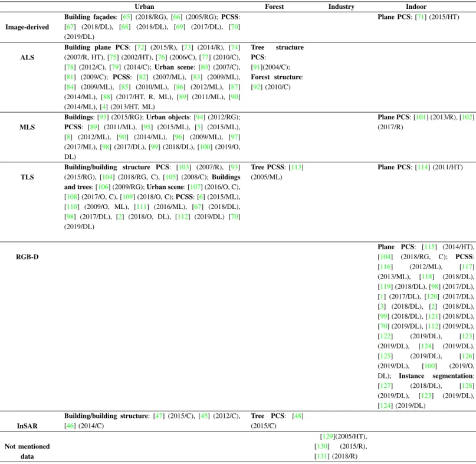Viewport: 476px width, 464px height.
Task: Open citation [116] dated 2012/ML
Action: point(385,267)
